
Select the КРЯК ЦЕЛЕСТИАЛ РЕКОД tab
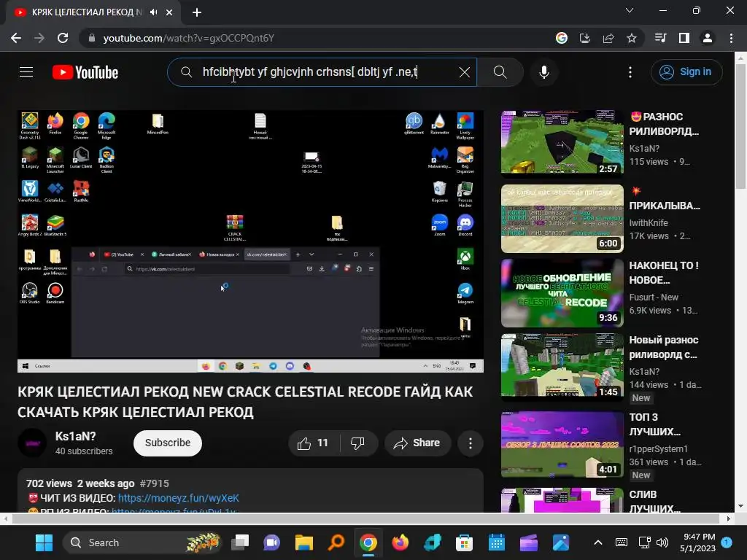click(x=87, y=12)
